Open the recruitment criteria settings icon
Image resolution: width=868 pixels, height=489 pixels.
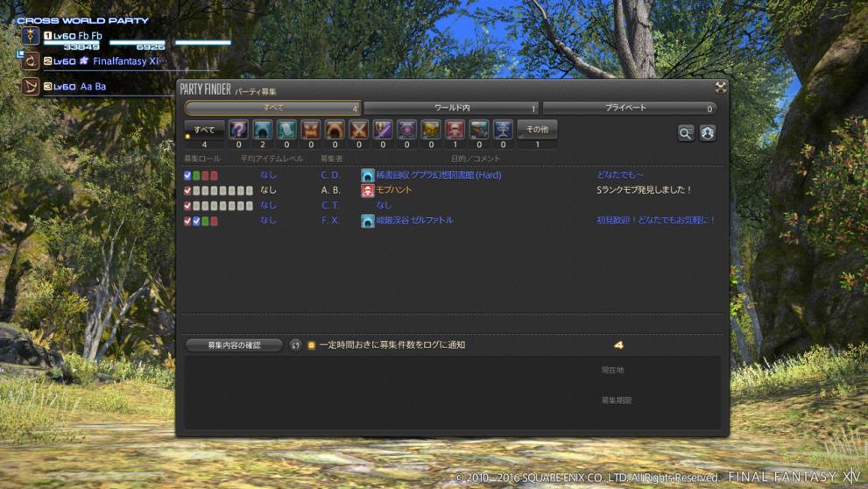pos(708,132)
